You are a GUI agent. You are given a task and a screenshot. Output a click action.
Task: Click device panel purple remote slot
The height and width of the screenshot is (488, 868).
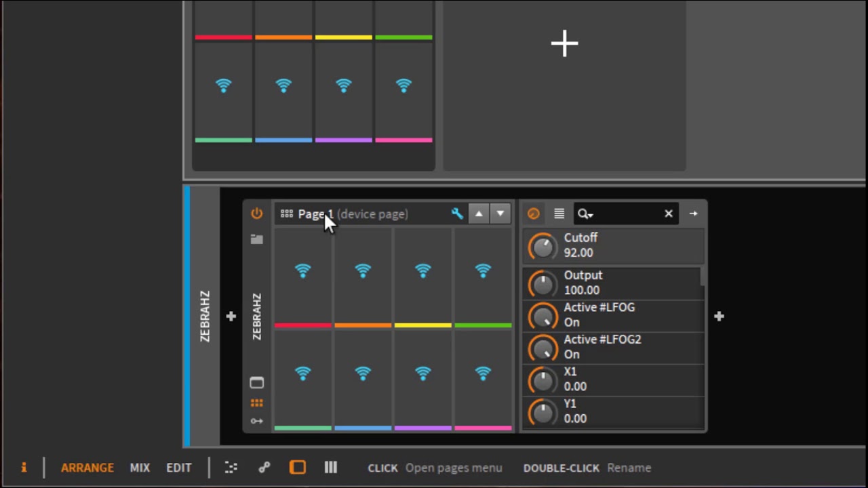[x=423, y=380]
